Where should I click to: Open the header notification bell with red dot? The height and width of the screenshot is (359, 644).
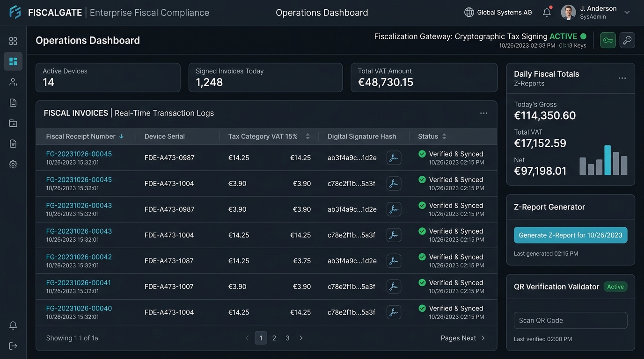point(547,13)
